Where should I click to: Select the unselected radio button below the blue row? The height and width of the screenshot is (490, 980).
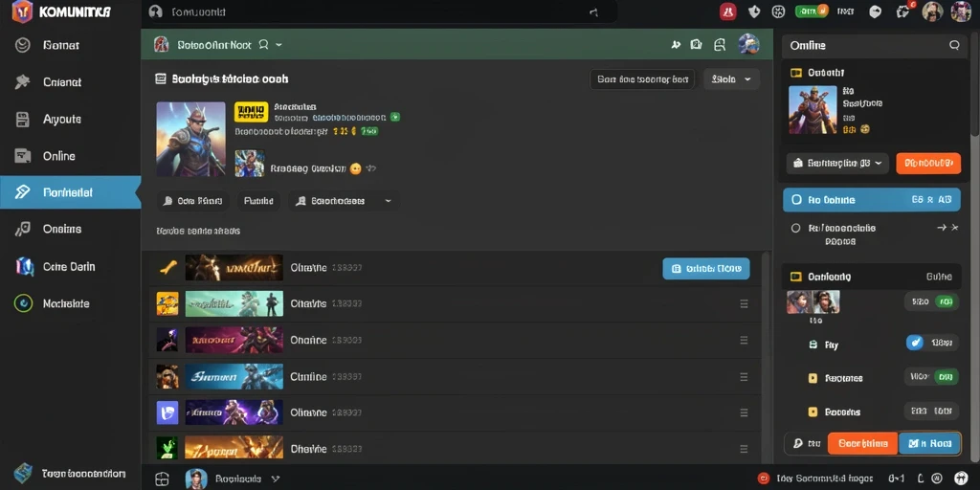795,228
